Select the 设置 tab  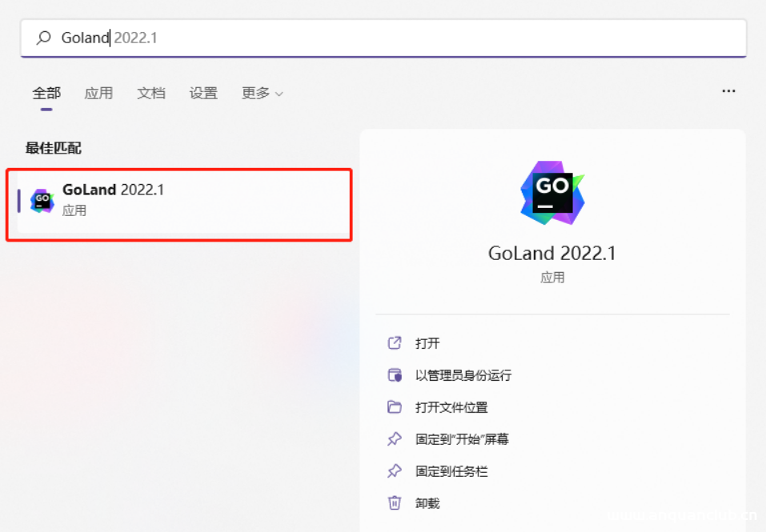pos(203,93)
